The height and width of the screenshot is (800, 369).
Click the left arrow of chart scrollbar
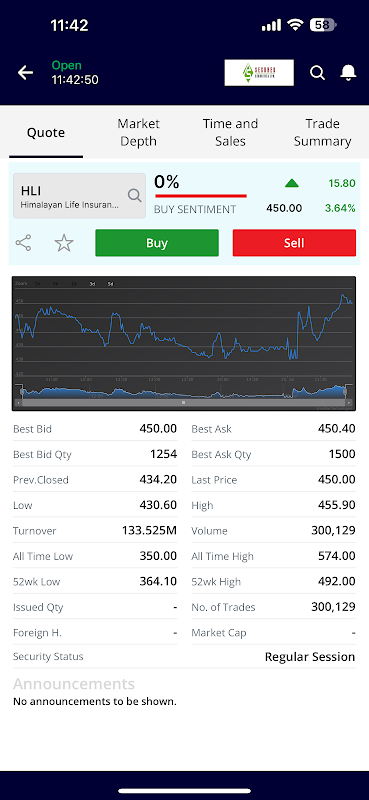[x=19, y=403]
